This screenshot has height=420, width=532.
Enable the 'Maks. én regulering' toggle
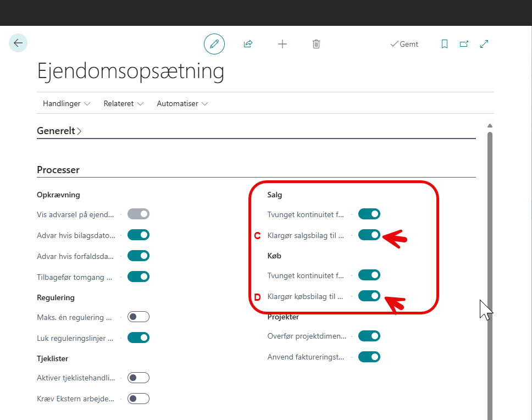[x=138, y=317]
